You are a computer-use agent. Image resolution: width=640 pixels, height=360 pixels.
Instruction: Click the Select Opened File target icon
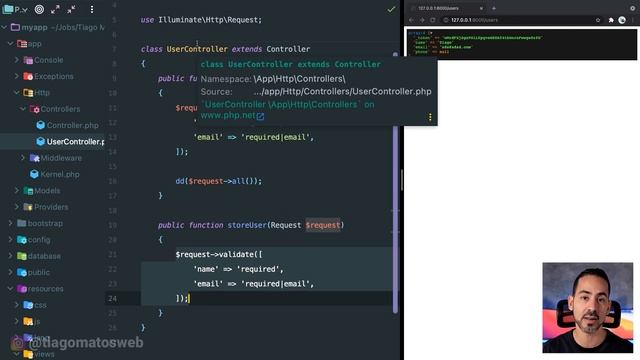(39, 9)
